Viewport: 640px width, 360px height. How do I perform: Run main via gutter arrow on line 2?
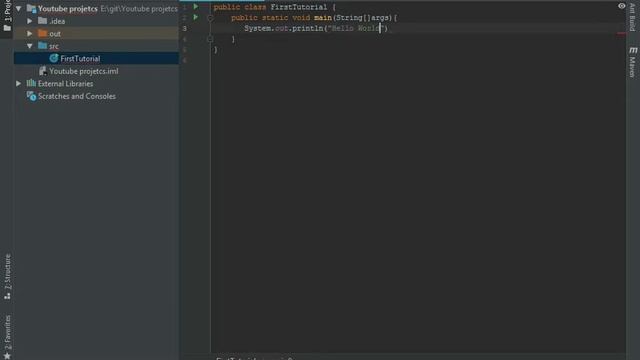click(196, 17)
